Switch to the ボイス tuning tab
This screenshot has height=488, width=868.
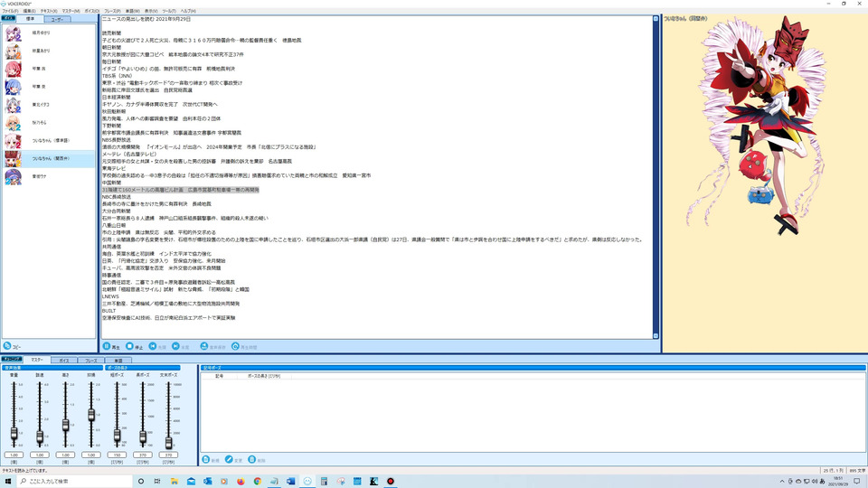[63, 361]
